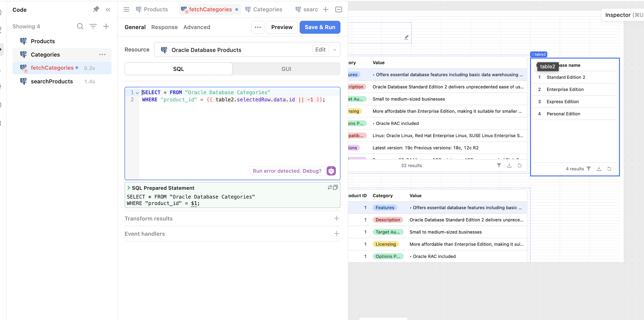Select row with Latest version: 19c text
The width and height of the screenshot is (644, 320).
click(438, 148)
